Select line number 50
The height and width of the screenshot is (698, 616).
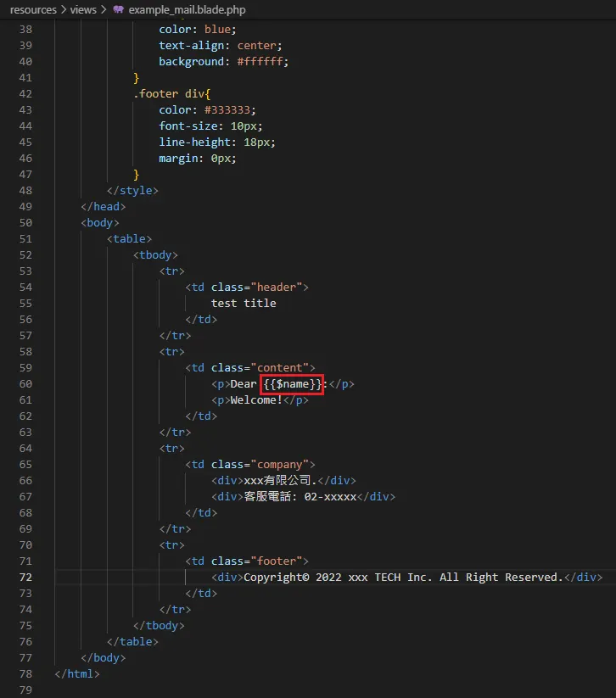click(x=25, y=222)
